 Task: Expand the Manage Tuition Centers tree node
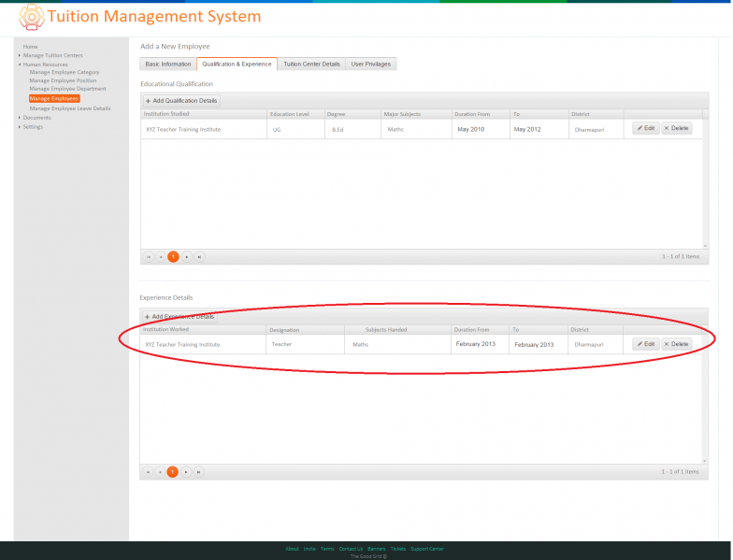(19, 55)
